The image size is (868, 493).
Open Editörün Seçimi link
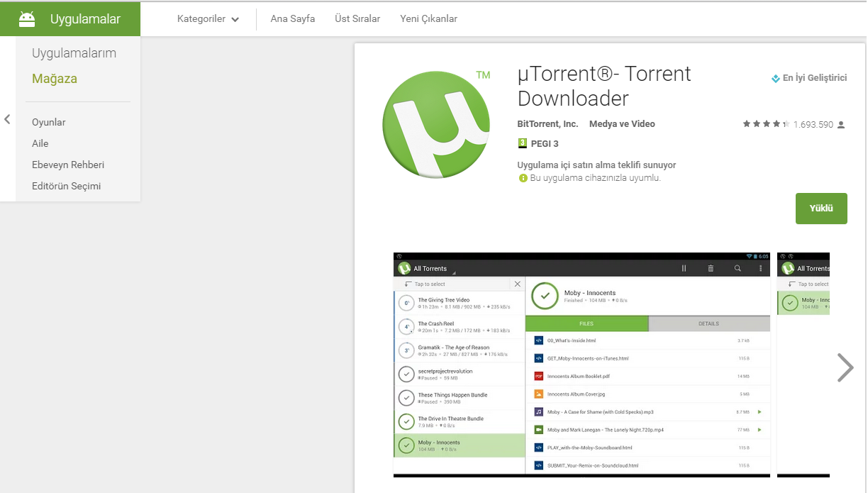click(x=67, y=186)
